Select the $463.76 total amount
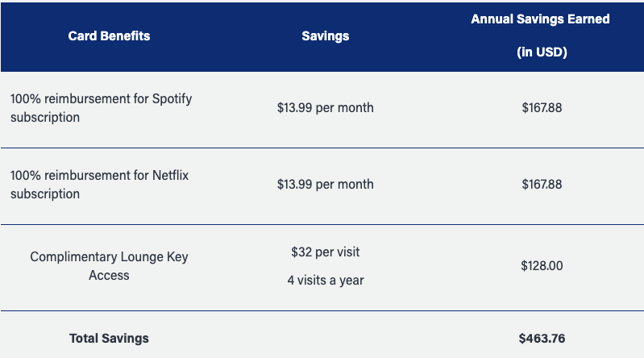 pos(542,338)
